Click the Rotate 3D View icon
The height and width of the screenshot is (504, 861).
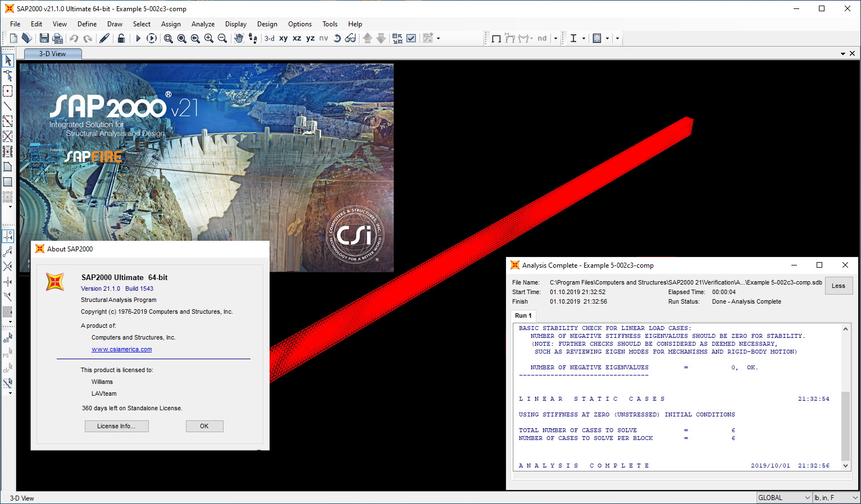tap(337, 38)
